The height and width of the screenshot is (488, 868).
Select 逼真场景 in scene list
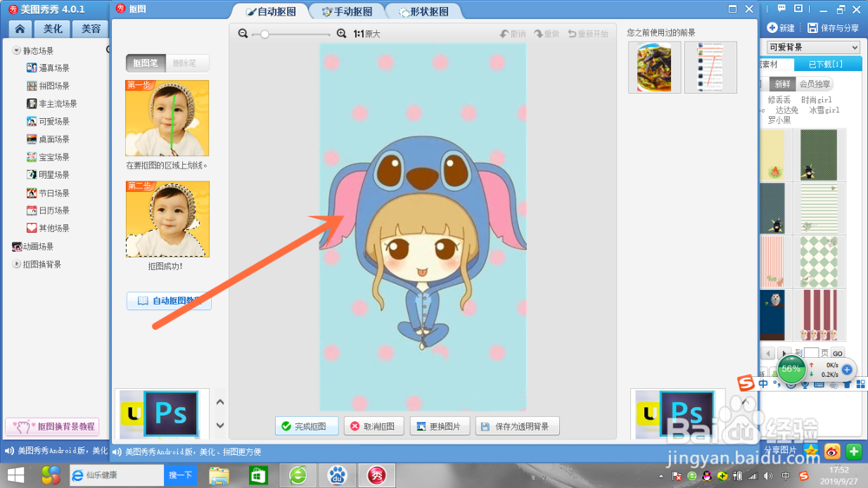coord(48,68)
